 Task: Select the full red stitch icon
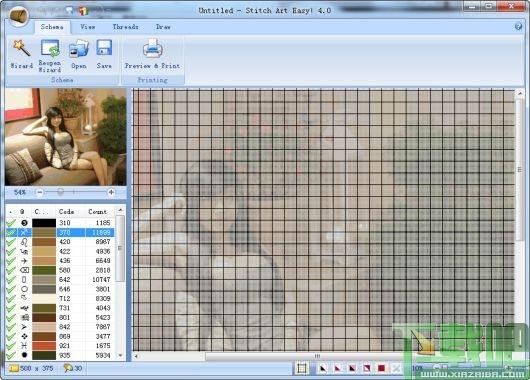point(381,368)
